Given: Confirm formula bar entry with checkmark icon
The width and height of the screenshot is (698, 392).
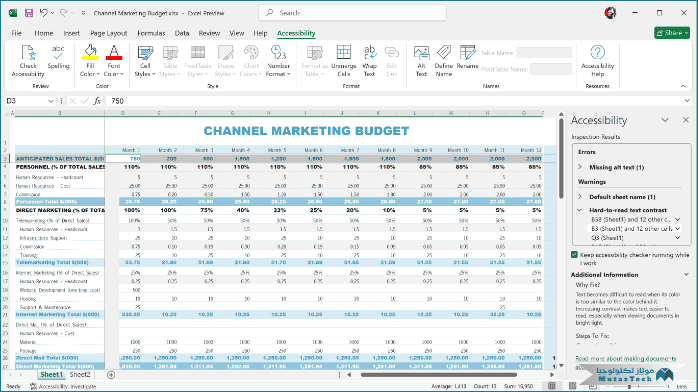Looking at the screenshot, I should click(85, 101).
